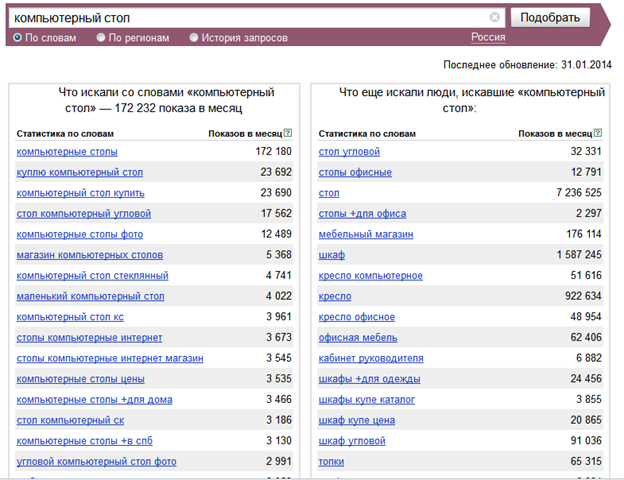624x480 pixels.
Task: Open the 'кресло компьютерное' link
Action: [370, 276]
